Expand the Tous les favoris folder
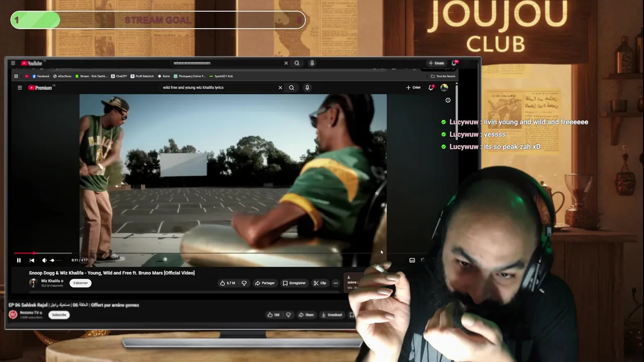 pos(443,76)
